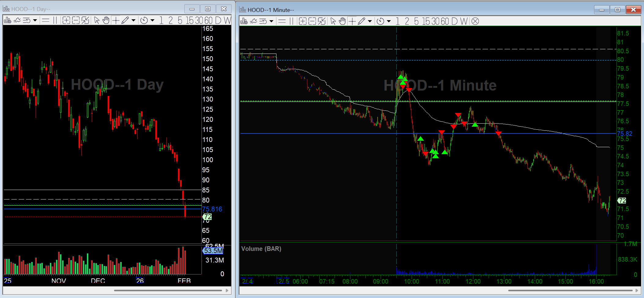The height and width of the screenshot is (298, 644).
Task: Open chart settings in the Day chart
Action: (x=8, y=20)
